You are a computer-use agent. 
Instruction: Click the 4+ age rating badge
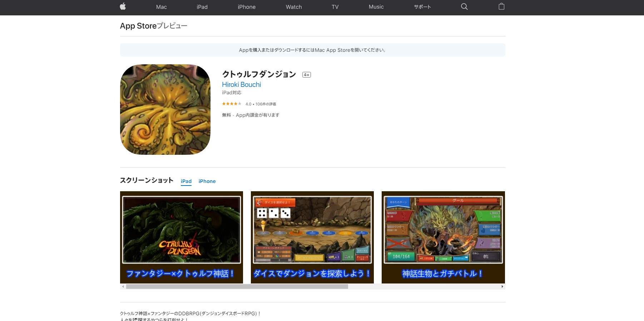coord(306,75)
